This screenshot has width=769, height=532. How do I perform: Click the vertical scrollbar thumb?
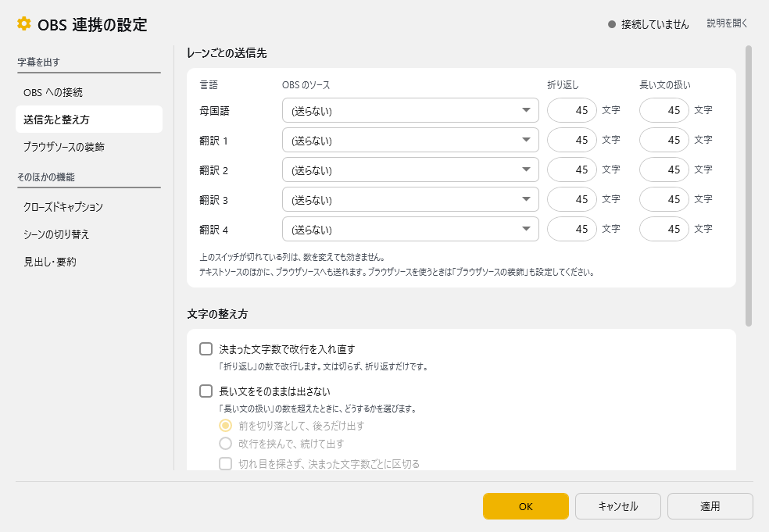[749, 186]
